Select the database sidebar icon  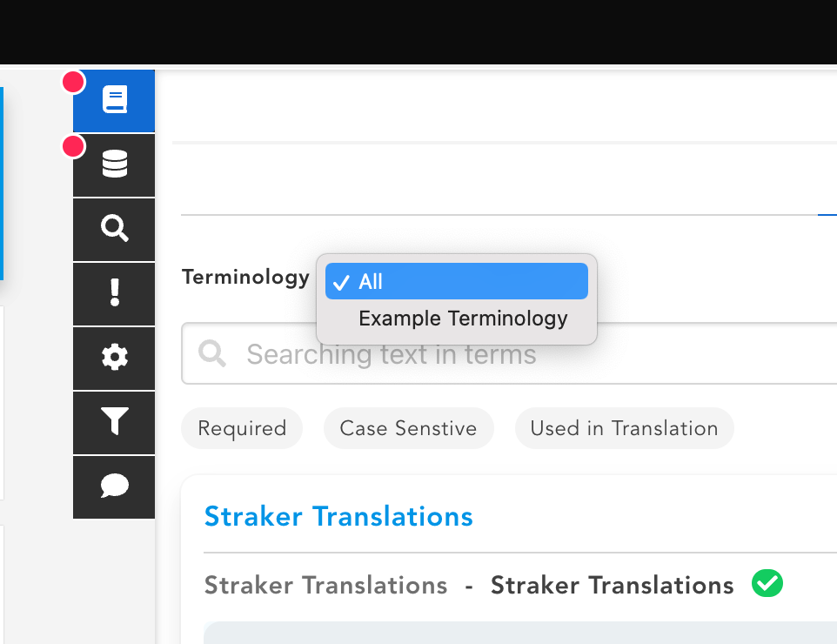pos(114,164)
